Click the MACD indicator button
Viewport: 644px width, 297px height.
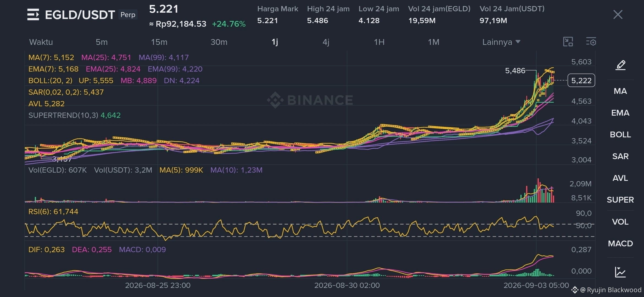pyautogui.click(x=620, y=244)
